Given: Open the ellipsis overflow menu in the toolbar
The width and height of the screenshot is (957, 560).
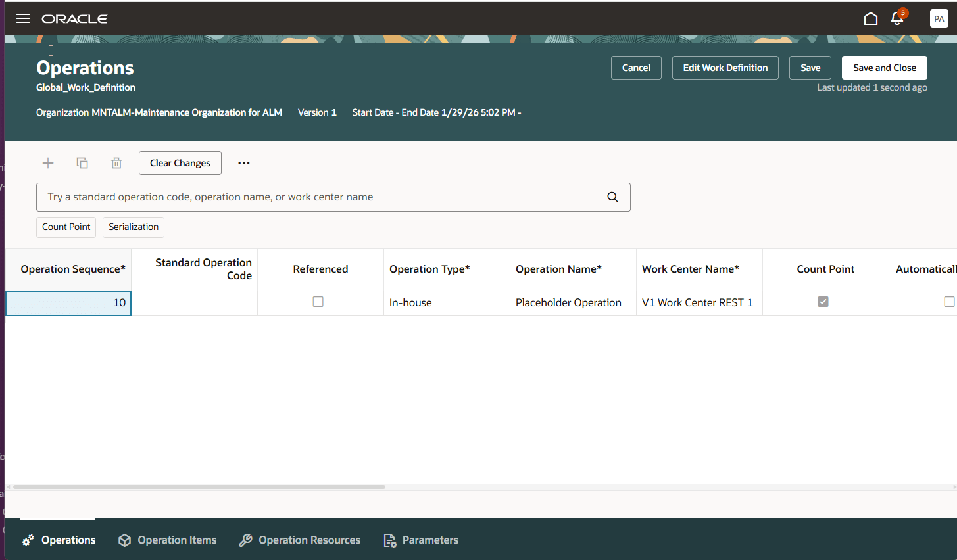Looking at the screenshot, I should coord(243,162).
